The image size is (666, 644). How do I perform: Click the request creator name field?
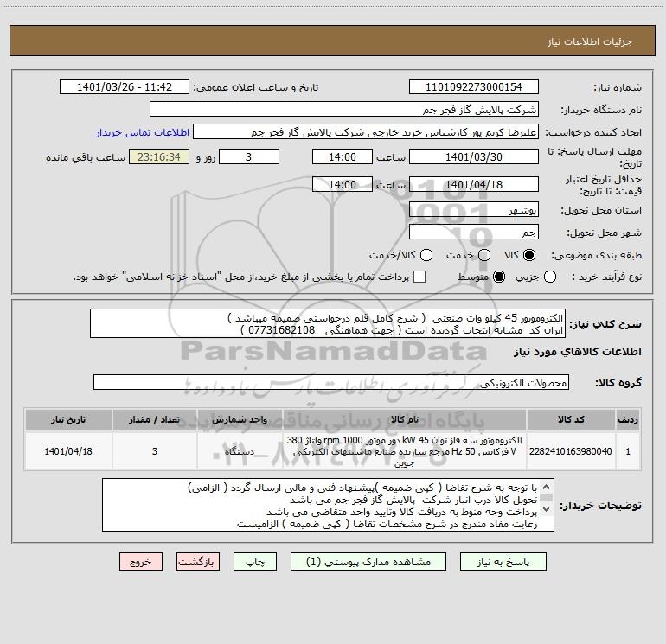366,132
